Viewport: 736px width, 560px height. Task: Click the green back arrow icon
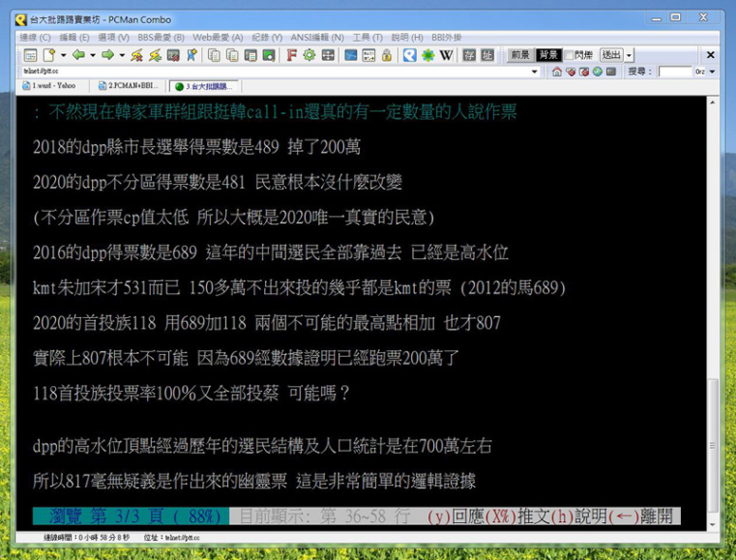click(78, 55)
